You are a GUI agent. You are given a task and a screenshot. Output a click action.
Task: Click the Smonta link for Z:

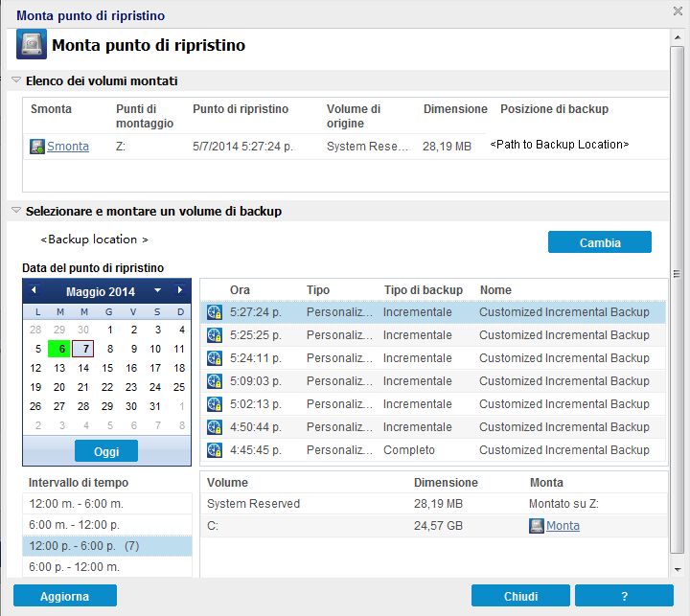click(x=68, y=146)
